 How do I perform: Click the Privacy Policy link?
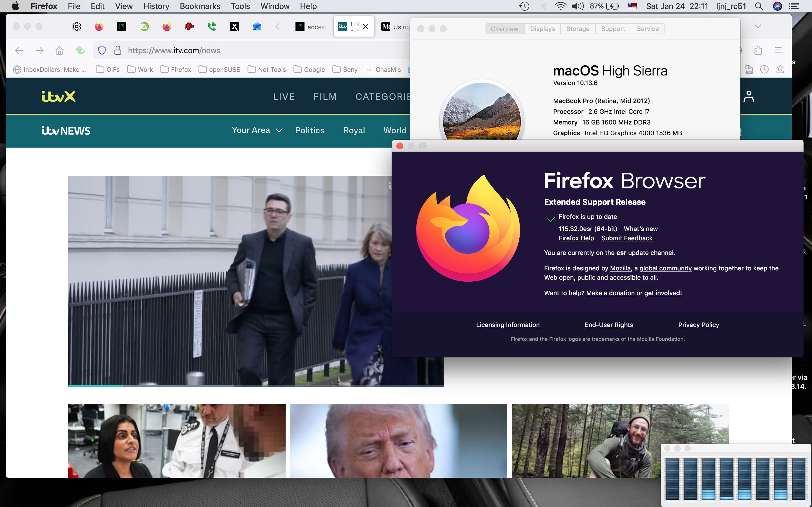[698, 324]
